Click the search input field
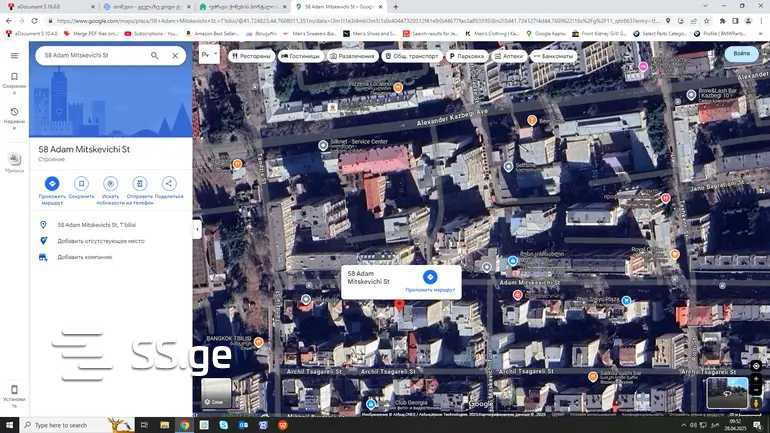This screenshot has width=770, height=433. pos(90,56)
